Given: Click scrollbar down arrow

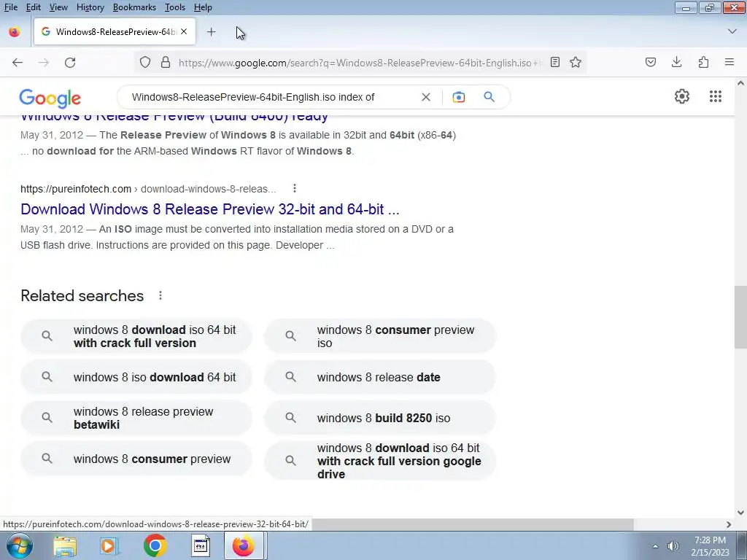Looking at the screenshot, I should point(740,513).
